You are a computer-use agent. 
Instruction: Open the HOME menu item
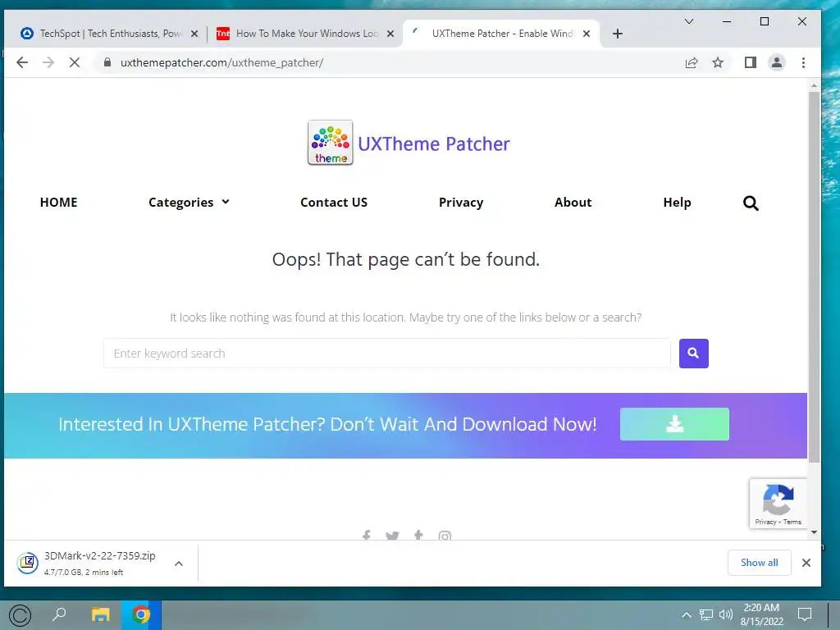pos(58,203)
